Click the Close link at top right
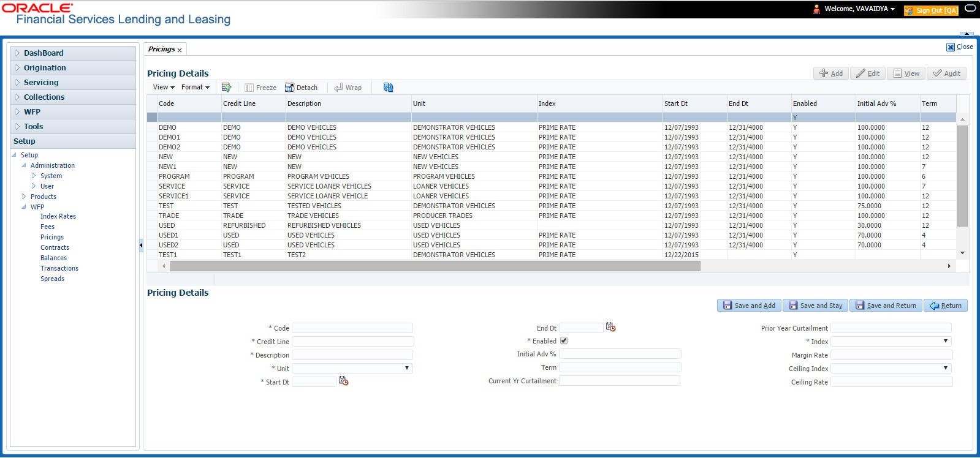This screenshot has height=458, width=980. point(960,47)
